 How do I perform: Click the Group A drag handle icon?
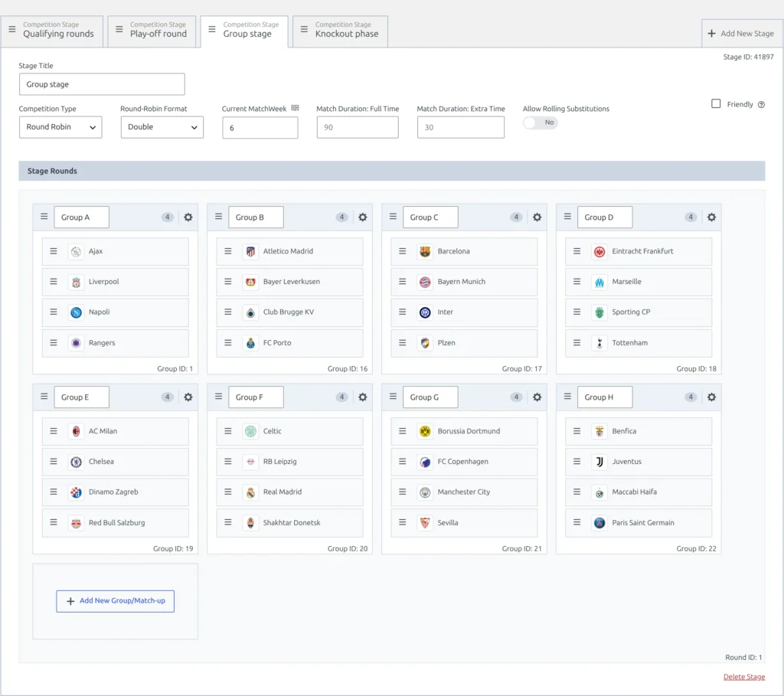[44, 217]
